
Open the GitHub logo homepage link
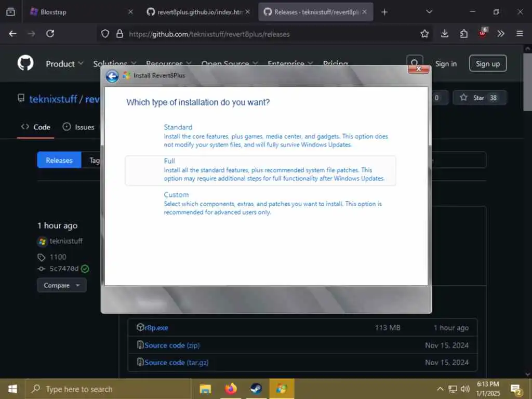[x=25, y=63]
